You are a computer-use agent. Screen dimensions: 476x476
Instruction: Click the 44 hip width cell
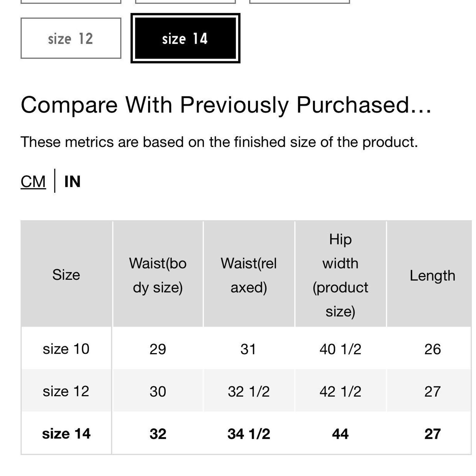[x=341, y=433]
